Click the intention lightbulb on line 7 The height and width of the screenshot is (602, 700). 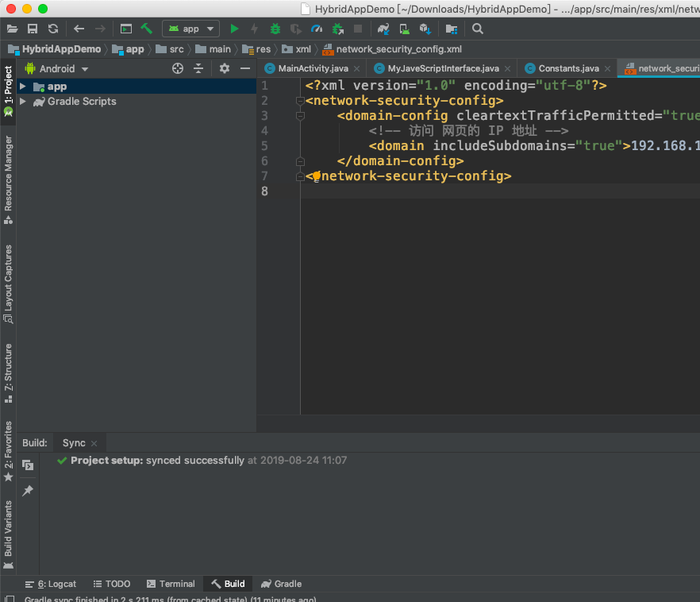coord(317,176)
